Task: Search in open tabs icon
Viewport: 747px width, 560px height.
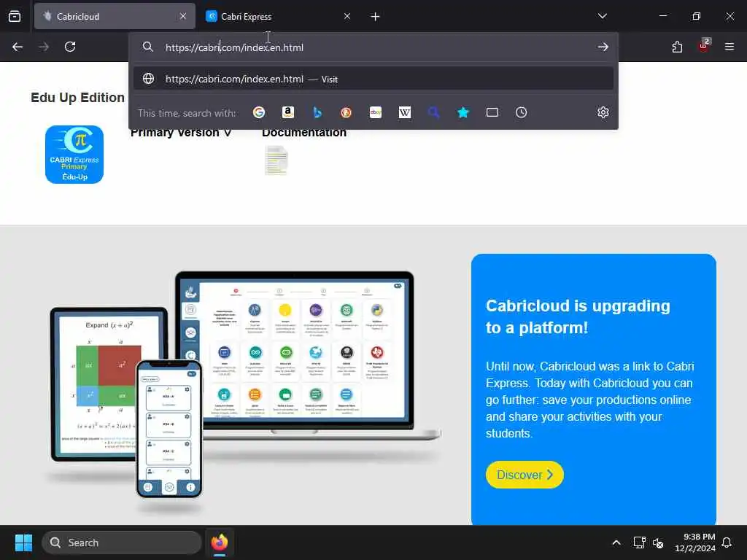Action: pyautogui.click(x=492, y=112)
